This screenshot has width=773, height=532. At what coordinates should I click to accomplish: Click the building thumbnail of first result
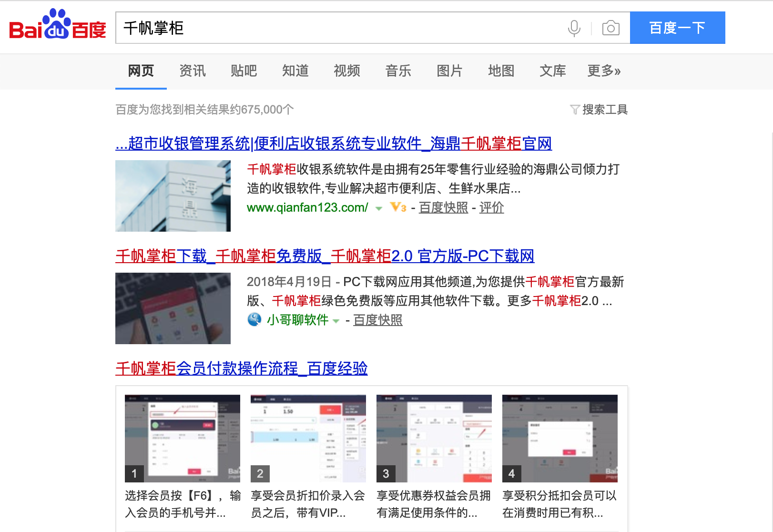pyautogui.click(x=173, y=196)
